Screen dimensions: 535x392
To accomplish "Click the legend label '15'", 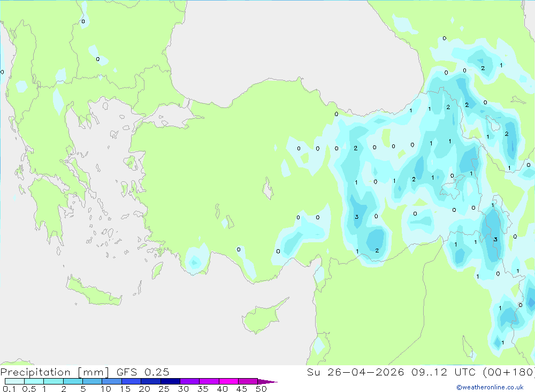I will point(125,389).
